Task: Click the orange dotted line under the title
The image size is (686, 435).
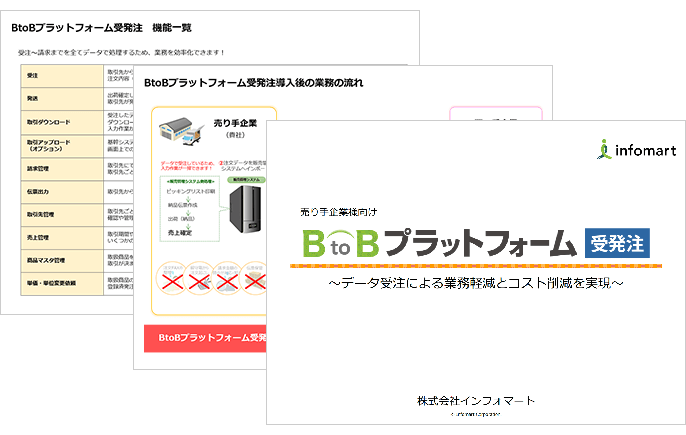Action: pyautogui.click(x=476, y=266)
